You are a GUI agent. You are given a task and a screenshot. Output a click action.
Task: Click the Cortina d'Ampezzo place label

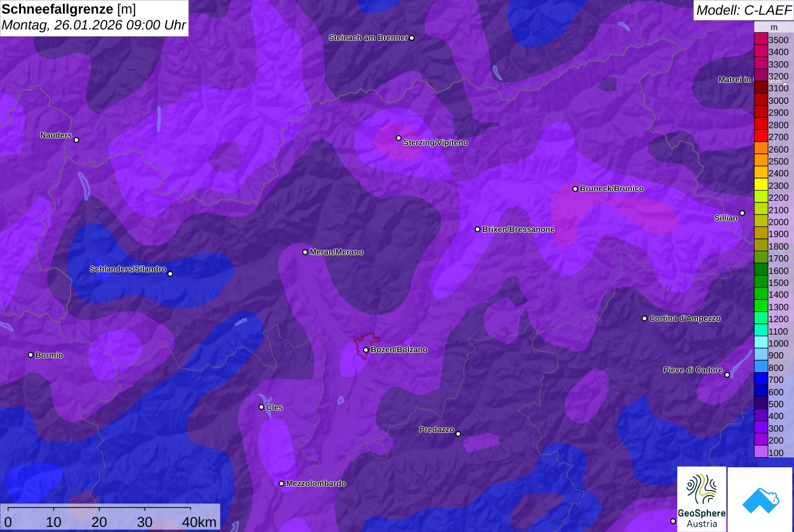685,318
